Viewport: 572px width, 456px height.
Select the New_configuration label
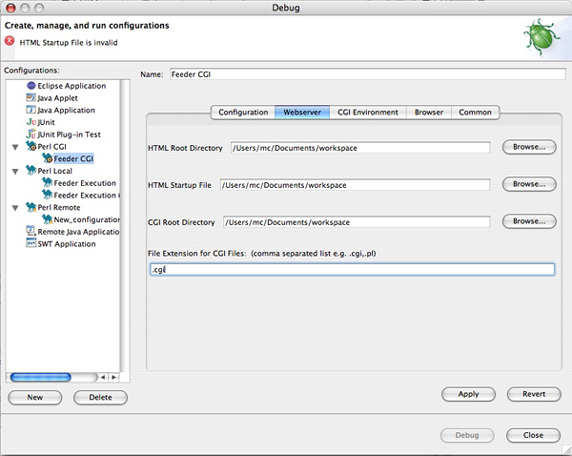pos(86,220)
